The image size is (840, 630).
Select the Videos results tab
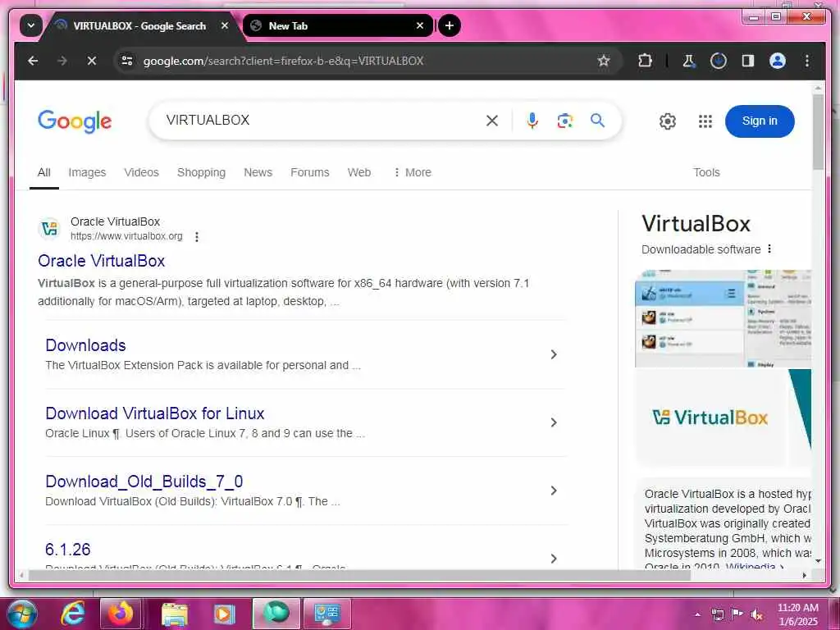pyautogui.click(x=141, y=172)
